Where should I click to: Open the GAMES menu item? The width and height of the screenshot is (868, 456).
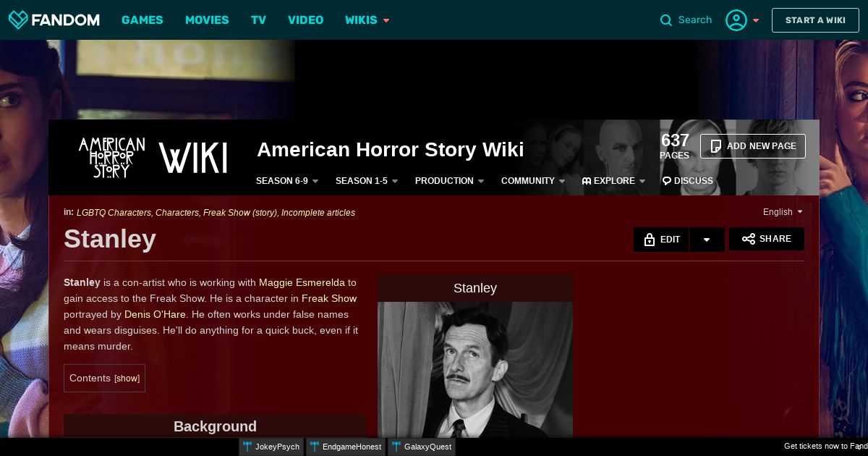142,20
